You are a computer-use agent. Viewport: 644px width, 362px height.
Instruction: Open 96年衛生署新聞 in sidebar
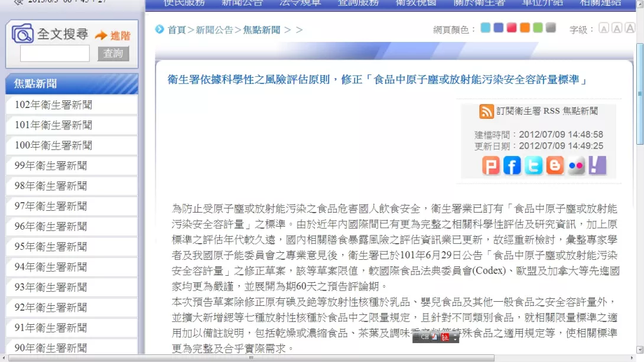(72, 227)
